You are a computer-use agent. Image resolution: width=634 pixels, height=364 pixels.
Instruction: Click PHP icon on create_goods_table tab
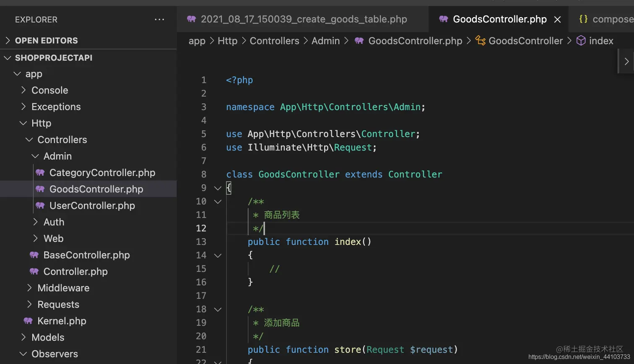click(x=192, y=19)
